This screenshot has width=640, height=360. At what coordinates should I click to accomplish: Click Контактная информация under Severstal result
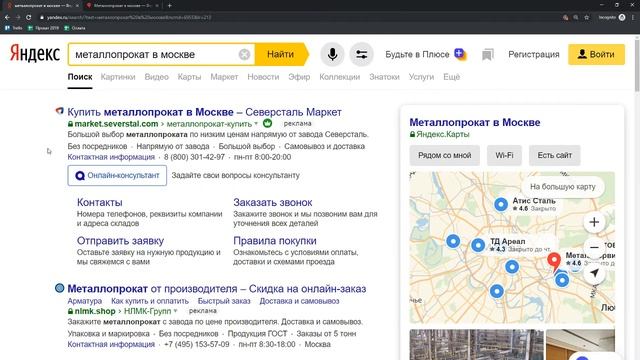[x=111, y=157]
